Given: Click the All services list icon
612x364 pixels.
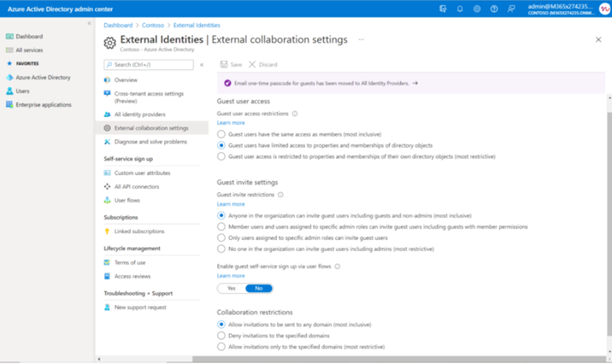Looking at the screenshot, I should [x=9, y=50].
